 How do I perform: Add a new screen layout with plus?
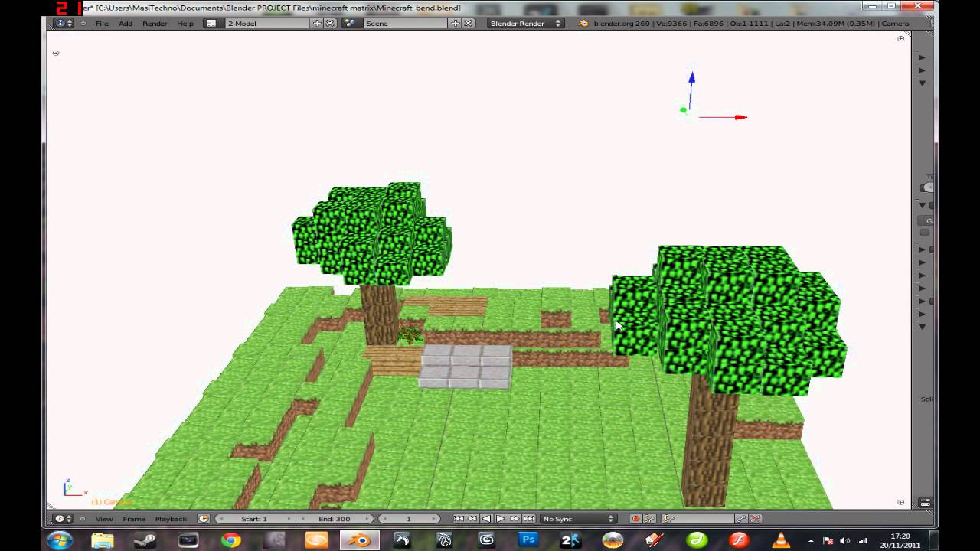pos(318,24)
